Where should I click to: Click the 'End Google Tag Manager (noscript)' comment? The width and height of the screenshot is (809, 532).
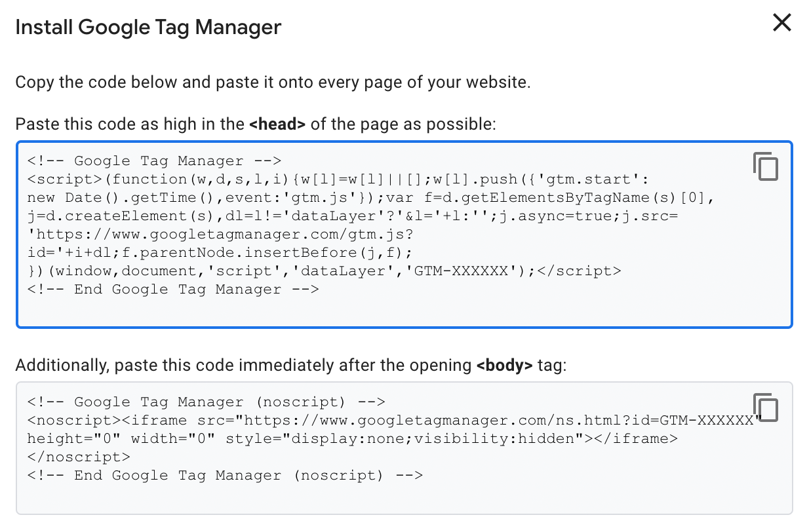(x=225, y=475)
